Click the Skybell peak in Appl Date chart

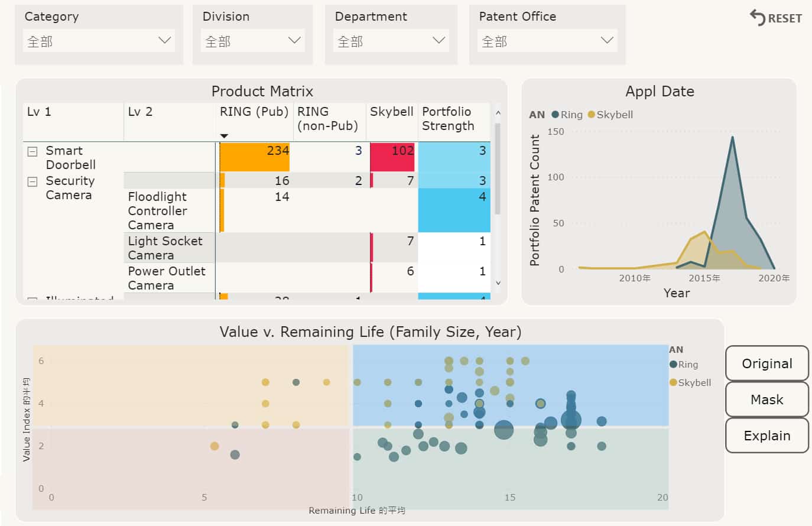(x=704, y=232)
